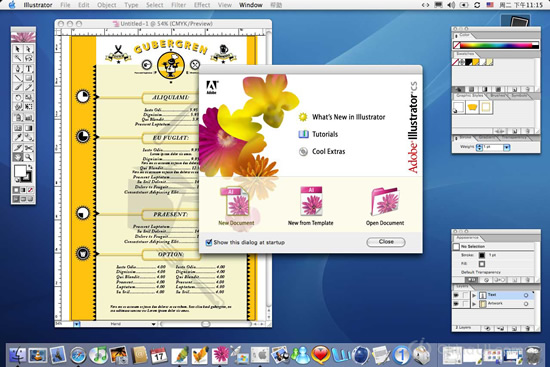The height and width of the screenshot is (367, 550).
Task: Uncheck Show this dialog at startup
Action: (209, 242)
